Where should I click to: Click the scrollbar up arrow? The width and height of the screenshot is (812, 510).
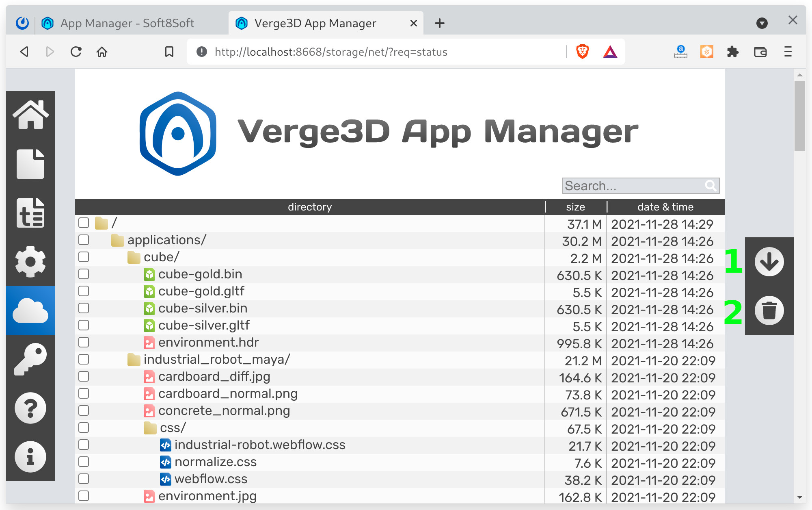pyautogui.click(x=799, y=75)
